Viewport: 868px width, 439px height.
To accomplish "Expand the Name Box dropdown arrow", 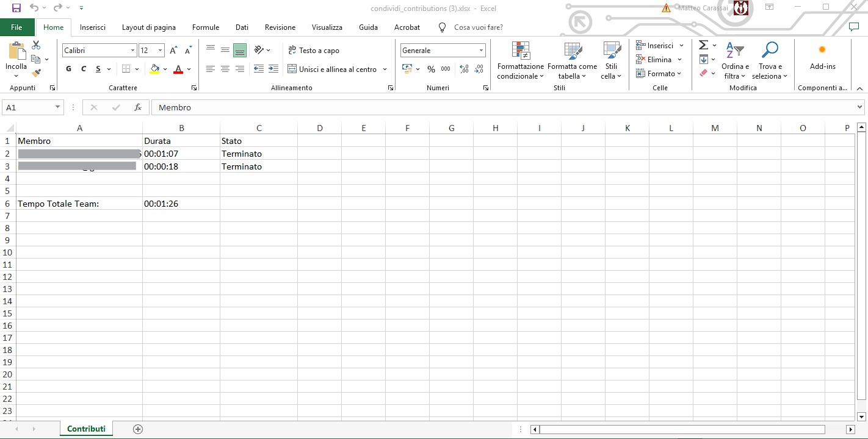I will coord(58,107).
